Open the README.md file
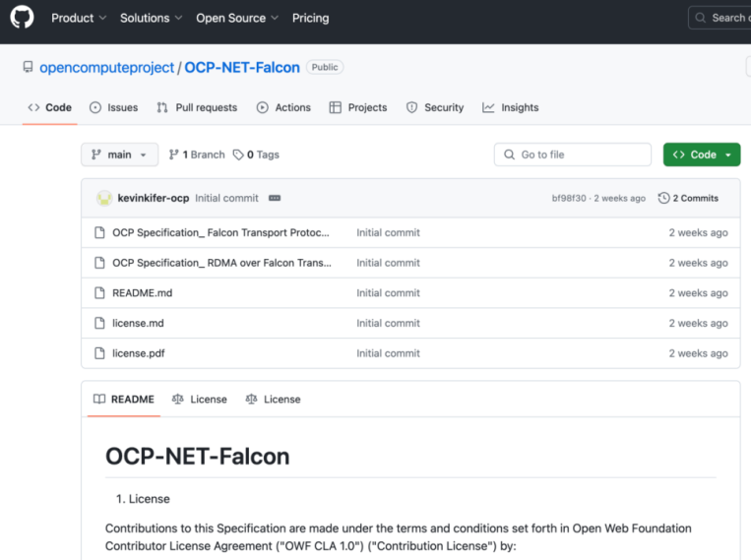The height and width of the screenshot is (560, 751). click(143, 292)
